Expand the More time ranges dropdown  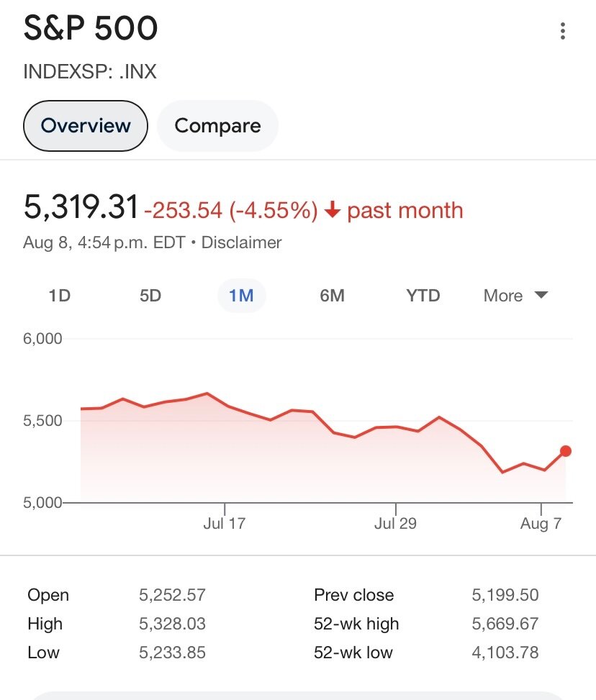515,296
